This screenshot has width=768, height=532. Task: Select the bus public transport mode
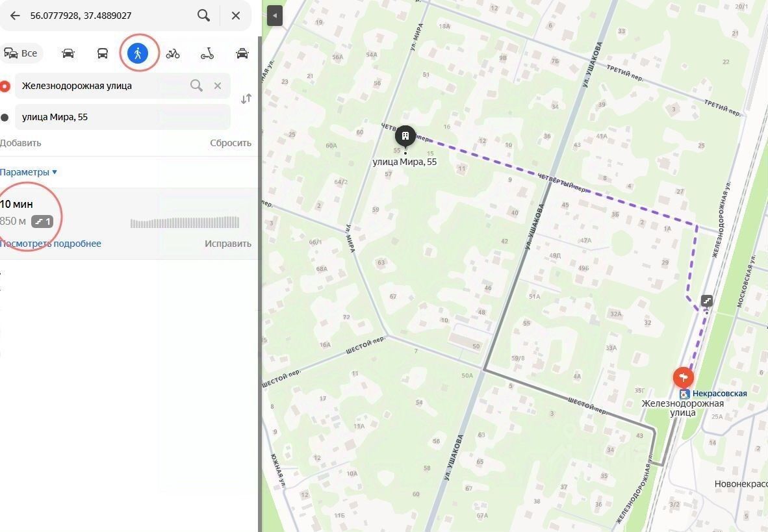pos(103,53)
